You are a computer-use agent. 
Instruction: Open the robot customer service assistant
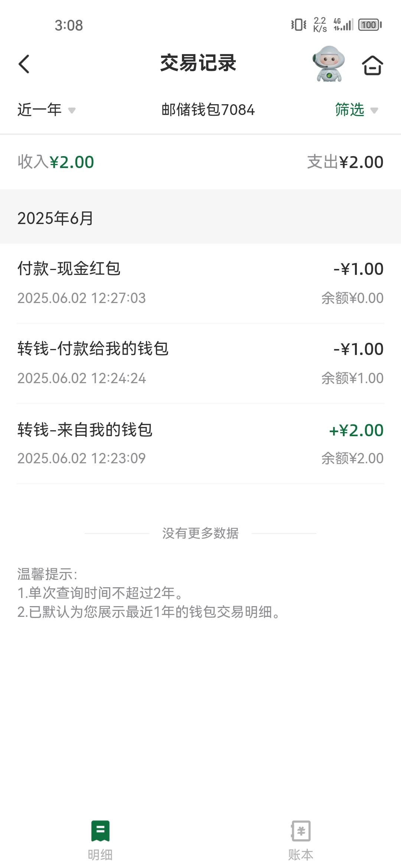tap(328, 64)
